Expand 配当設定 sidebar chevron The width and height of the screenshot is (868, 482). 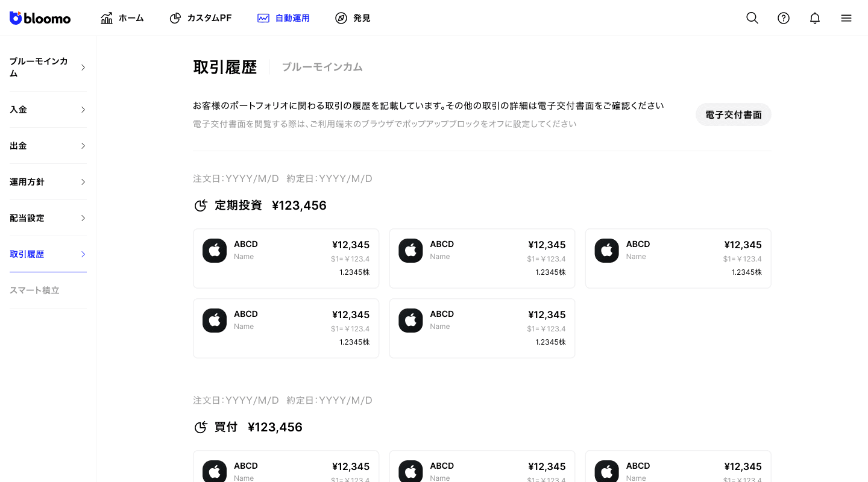coord(83,218)
